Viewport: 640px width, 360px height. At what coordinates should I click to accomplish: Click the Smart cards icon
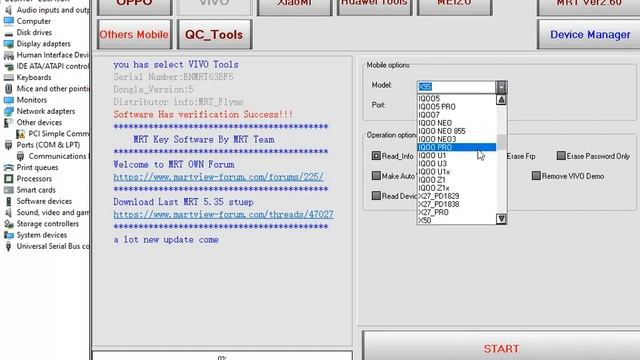[9, 190]
